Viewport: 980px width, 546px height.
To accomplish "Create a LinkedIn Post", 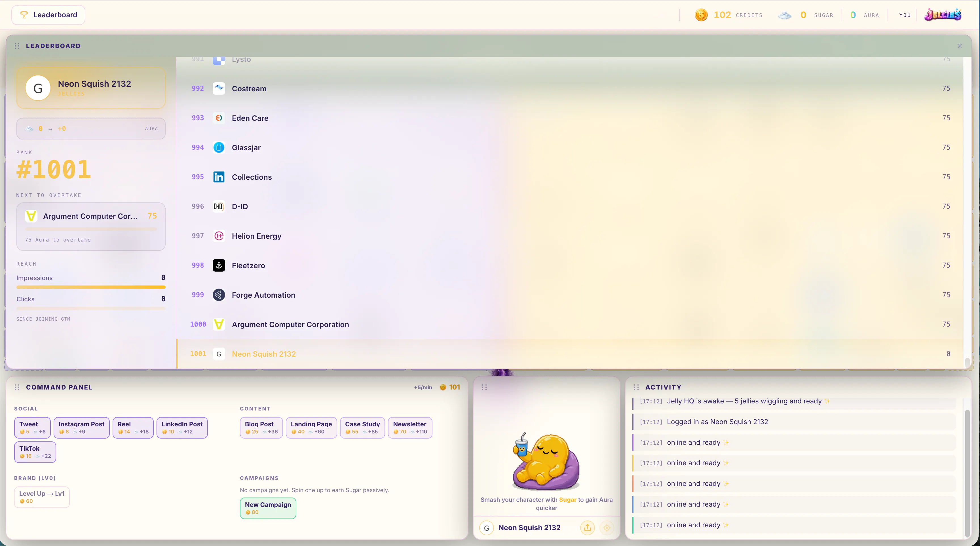I will coord(182,428).
